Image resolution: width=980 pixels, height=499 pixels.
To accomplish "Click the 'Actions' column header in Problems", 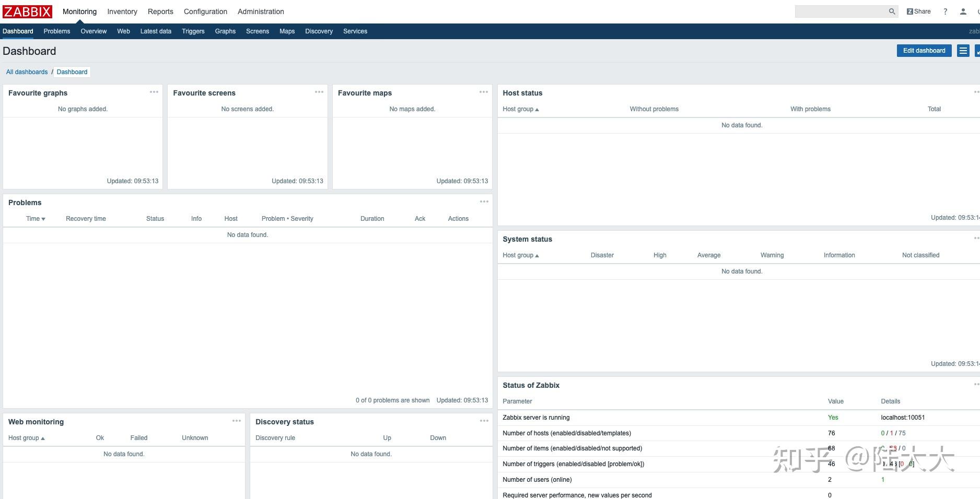I will 458,219.
